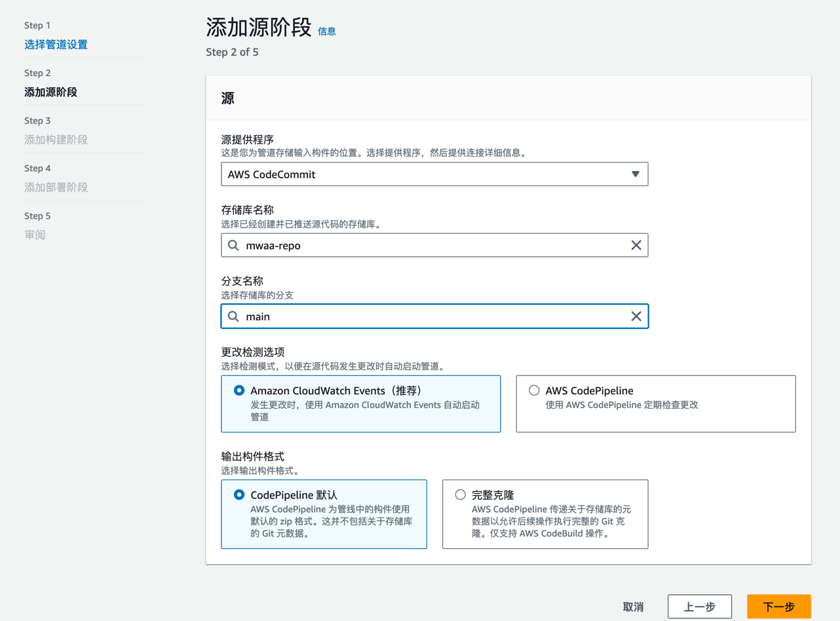Click the AWS CodeCommit provider value
840x621 pixels.
(x=271, y=174)
